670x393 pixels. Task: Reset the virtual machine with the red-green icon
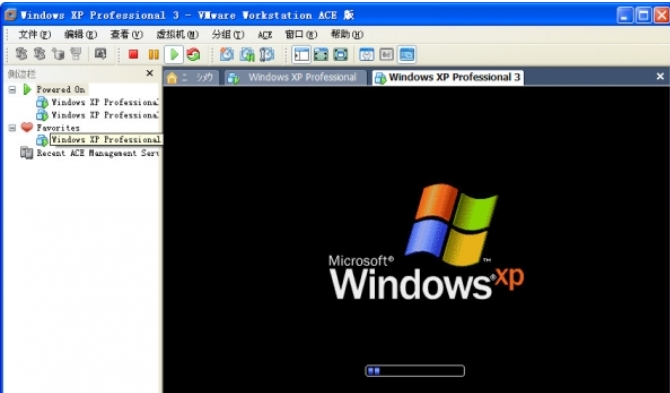[x=194, y=54]
